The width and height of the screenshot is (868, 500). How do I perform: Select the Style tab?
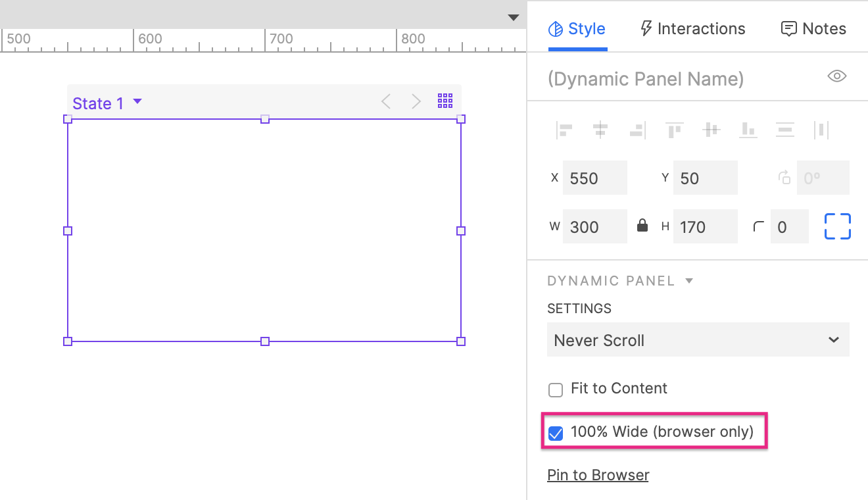pyautogui.click(x=577, y=29)
